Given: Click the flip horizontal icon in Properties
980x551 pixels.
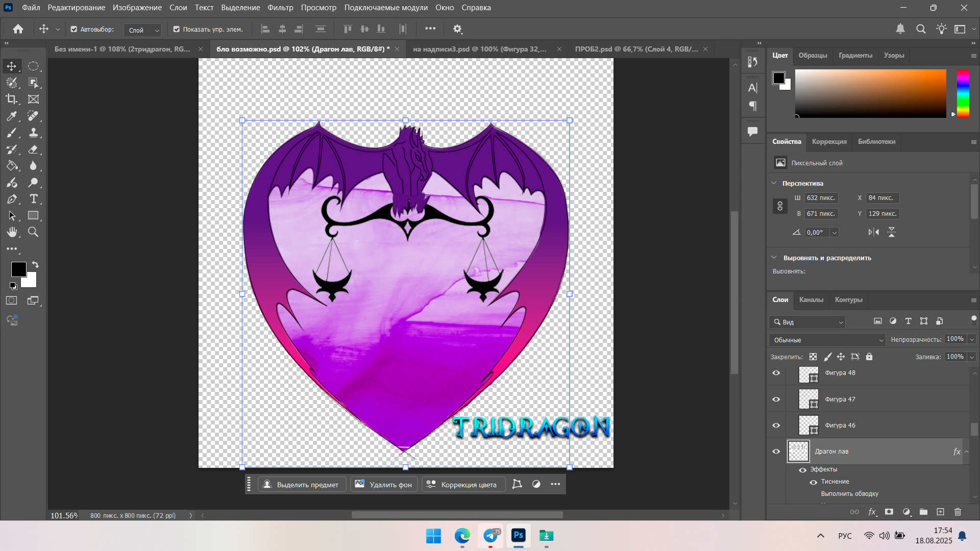Looking at the screenshot, I should click(x=873, y=232).
